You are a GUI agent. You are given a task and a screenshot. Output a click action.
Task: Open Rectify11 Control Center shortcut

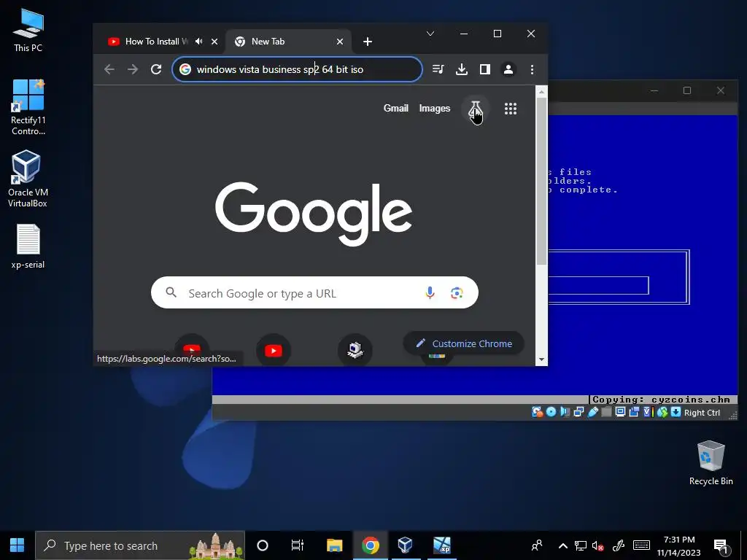pyautogui.click(x=28, y=108)
